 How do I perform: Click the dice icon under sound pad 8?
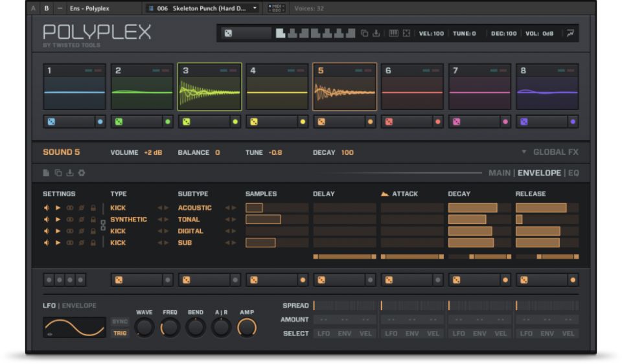coord(524,121)
